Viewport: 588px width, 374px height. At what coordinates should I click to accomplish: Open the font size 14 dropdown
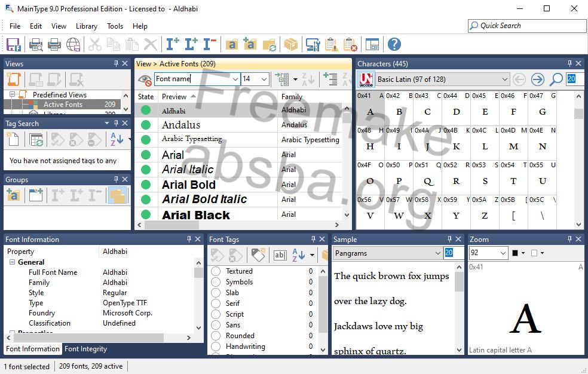(264, 79)
